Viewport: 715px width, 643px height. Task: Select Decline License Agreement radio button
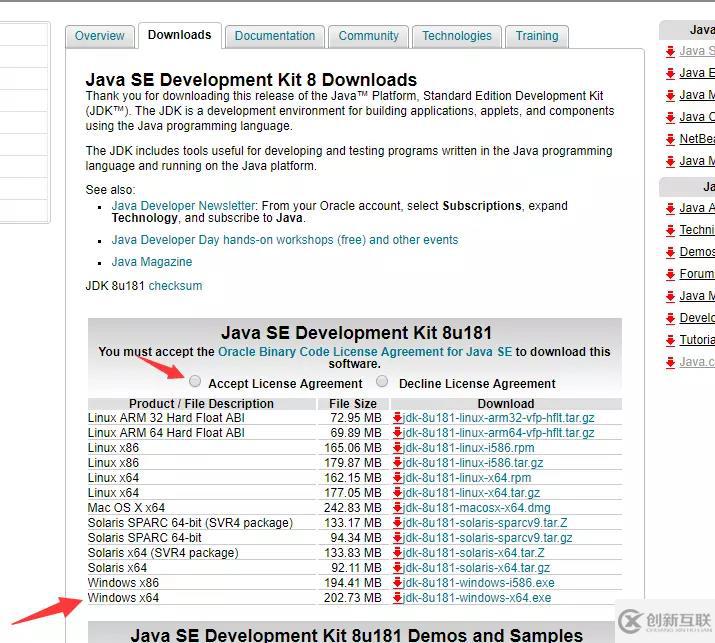pos(382,381)
